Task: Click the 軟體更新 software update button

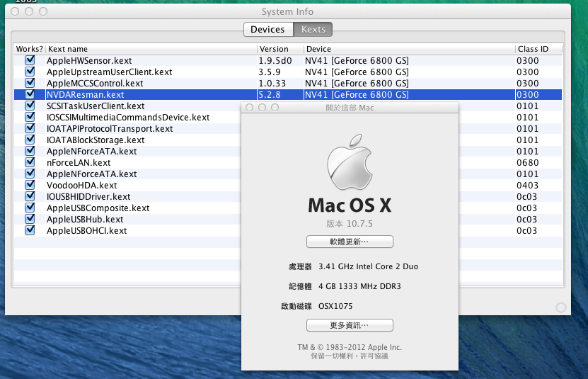Action: pos(350,242)
